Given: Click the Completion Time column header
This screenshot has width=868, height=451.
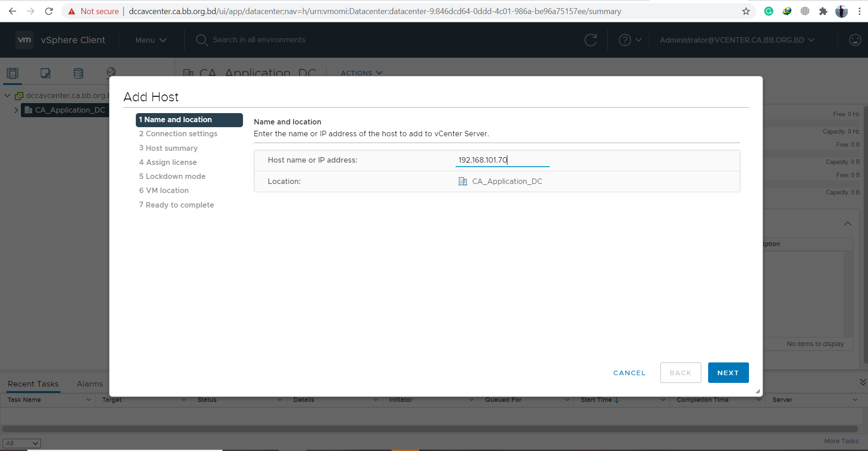Looking at the screenshot, I should pos(702,400).
